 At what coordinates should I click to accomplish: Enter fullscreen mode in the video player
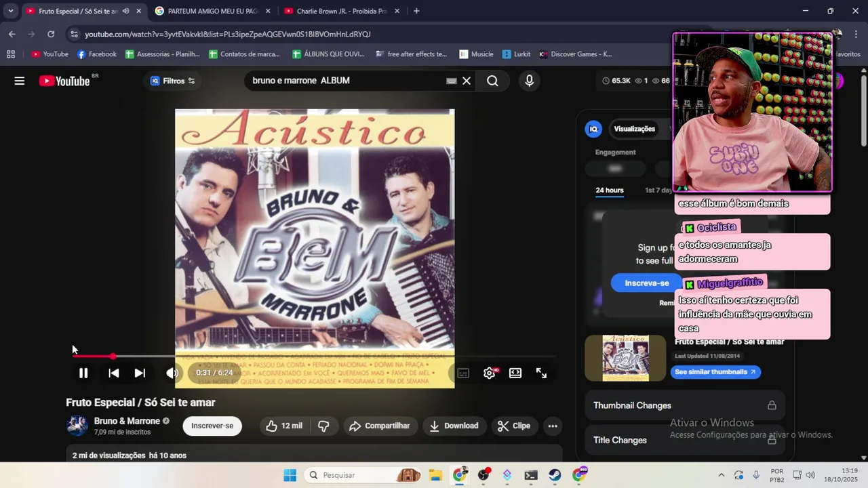point(541,373)
